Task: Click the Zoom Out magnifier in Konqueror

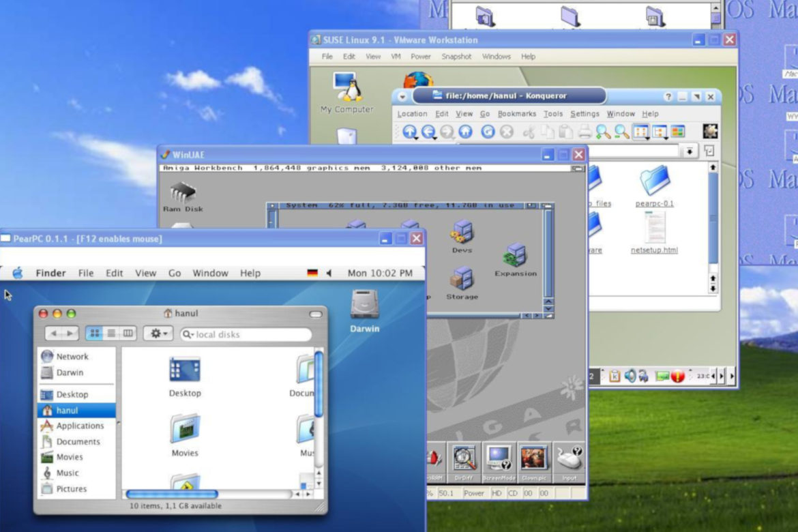Action: (x=621, y=132)
